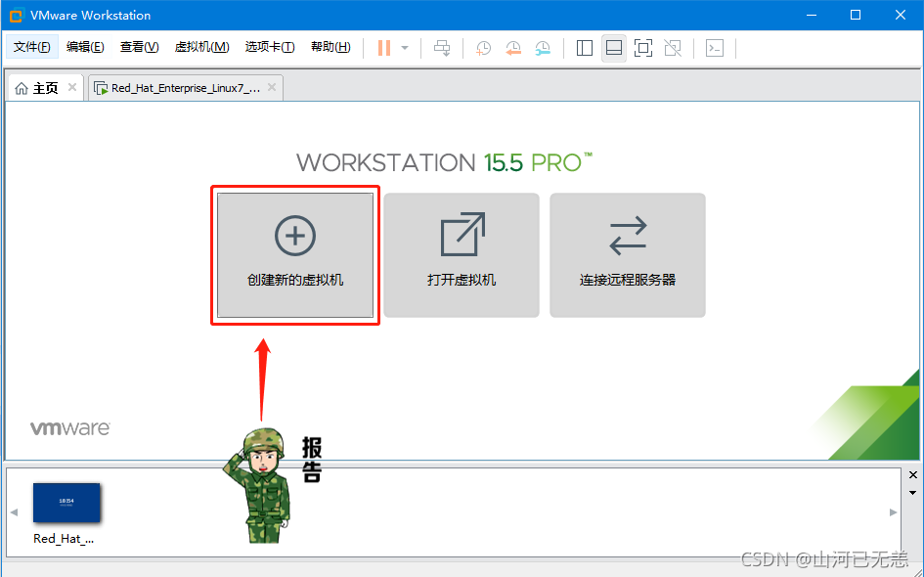924x577 pixels.
Task: Open the thumbnail bar options dropdown arrow
Action: click(913, 493)
